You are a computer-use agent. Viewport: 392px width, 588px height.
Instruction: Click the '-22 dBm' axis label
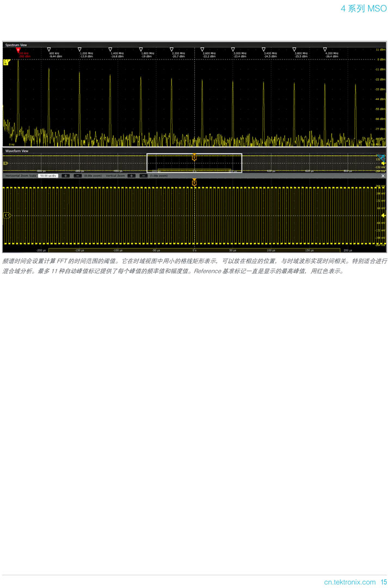[380, 79]
